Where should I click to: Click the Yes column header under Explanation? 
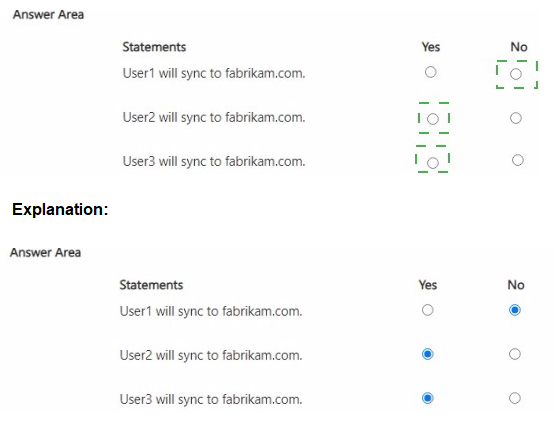tap(428, 285)
